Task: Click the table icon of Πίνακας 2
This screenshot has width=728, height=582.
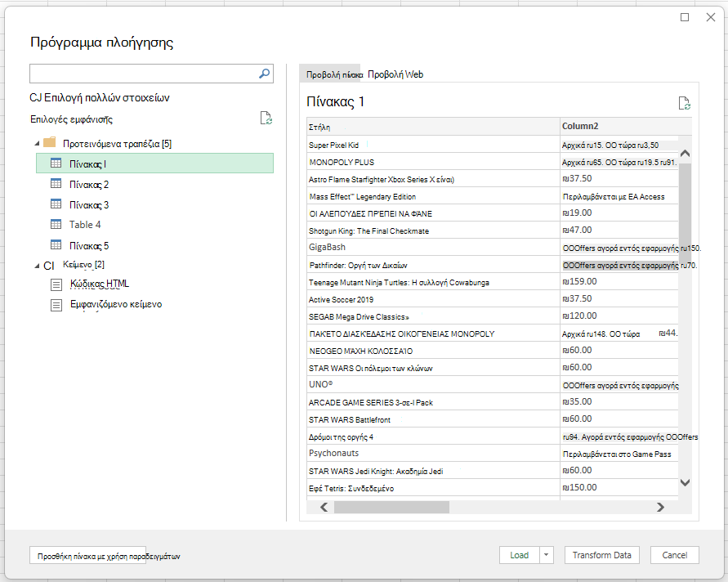Action: coord(56,183)
